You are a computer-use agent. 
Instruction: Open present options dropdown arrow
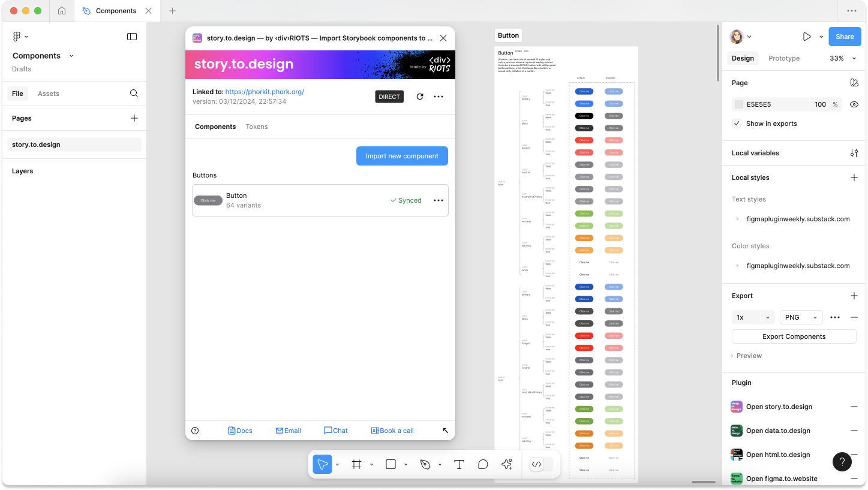[821, 37]
